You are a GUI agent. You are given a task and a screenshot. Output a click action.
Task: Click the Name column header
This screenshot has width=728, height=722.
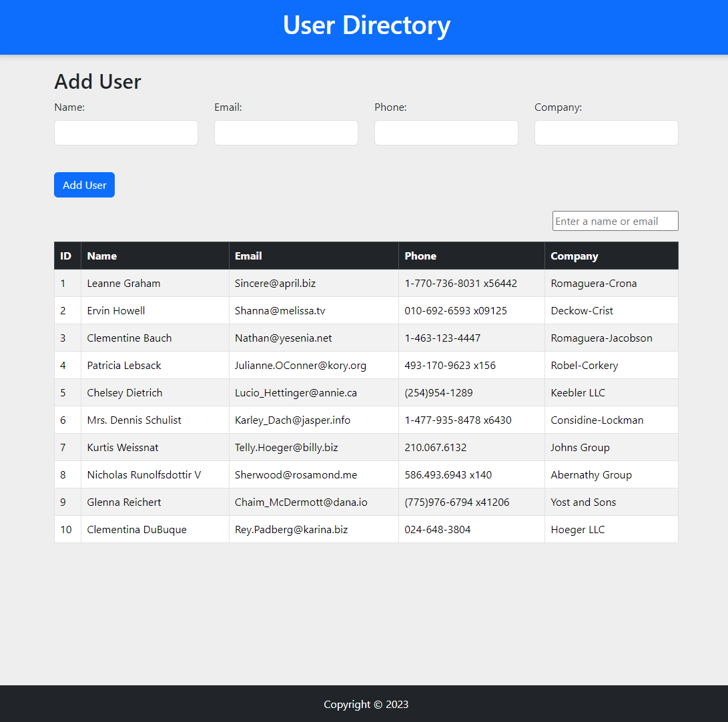coord(101,256)
